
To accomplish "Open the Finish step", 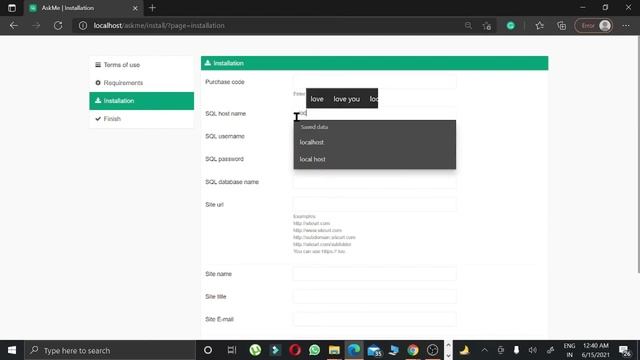I will pyautogui.click(x=142, y=119).
